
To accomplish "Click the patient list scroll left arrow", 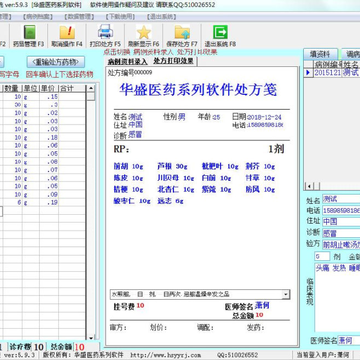I will click(309, 186).
